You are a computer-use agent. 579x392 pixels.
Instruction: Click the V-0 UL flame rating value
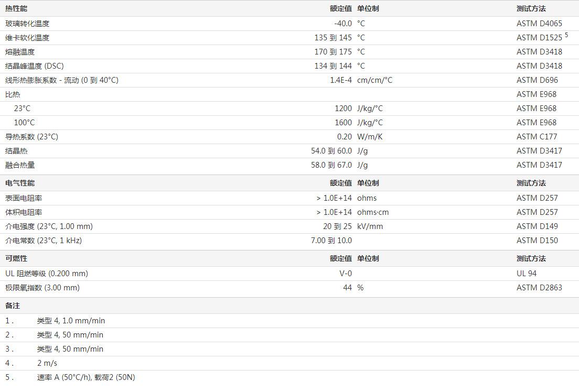point(346,274)
